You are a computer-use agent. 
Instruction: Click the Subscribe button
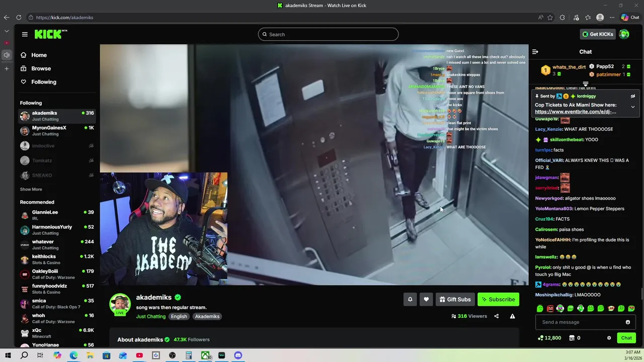pos(498,299)
